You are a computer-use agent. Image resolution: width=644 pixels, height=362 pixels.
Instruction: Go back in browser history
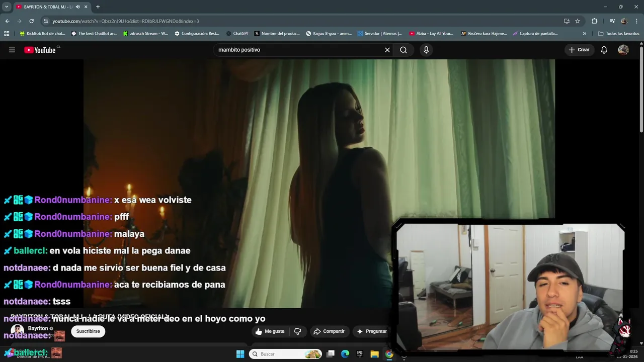[7, 21]
